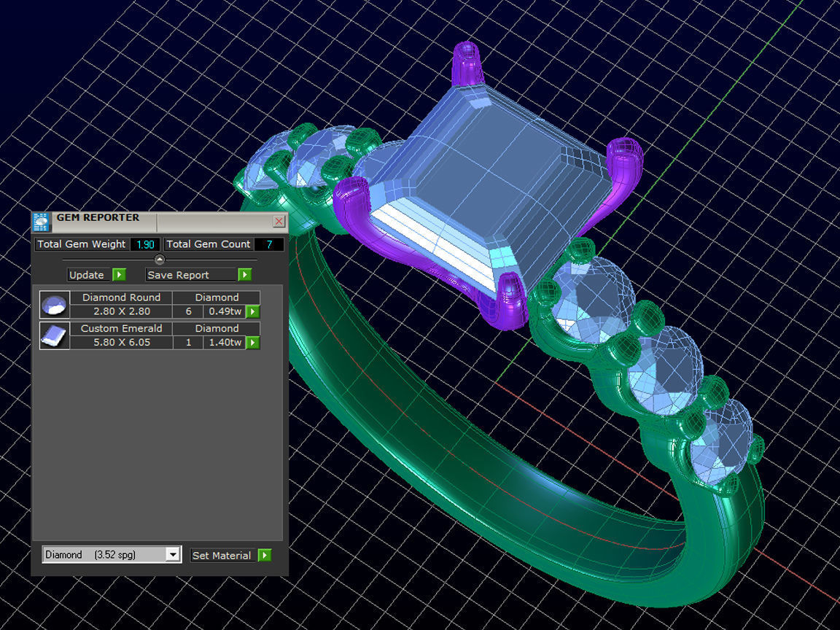Click the Save Report button
The image size is (840, 630).
[191, 275]
